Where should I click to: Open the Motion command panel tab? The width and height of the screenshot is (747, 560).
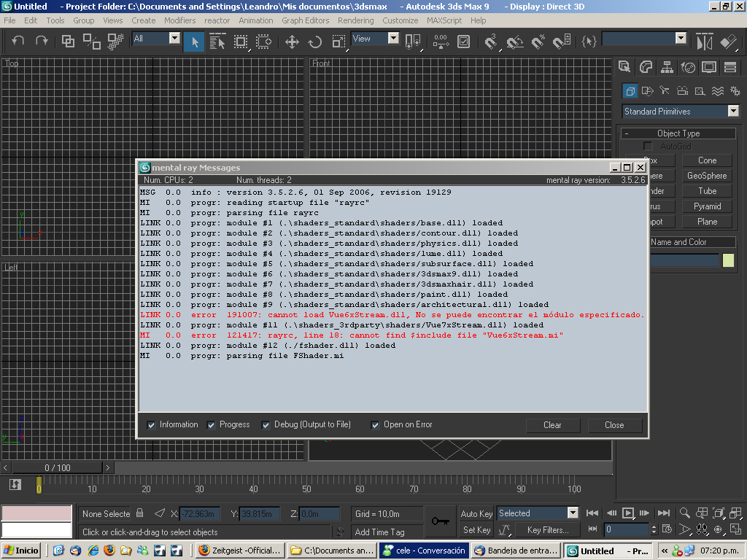[688, 66]
